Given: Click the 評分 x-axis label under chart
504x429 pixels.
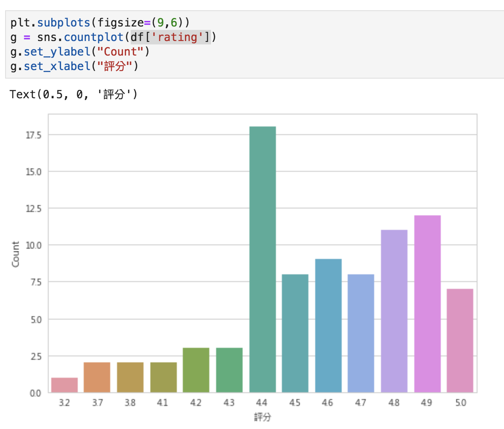Looking at the screenshot, I should click(263, 417).
